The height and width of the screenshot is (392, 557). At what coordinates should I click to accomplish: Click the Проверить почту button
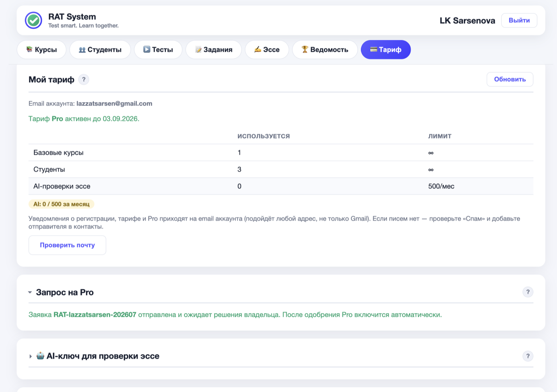(x=67, y=245)
